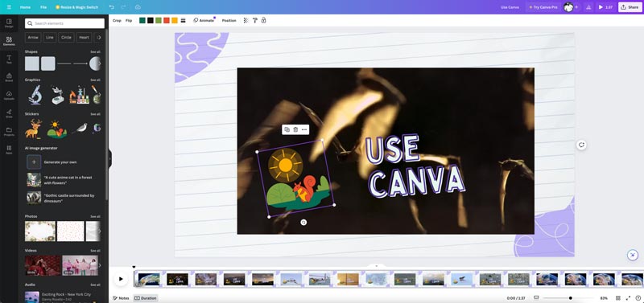Hide the timeline with the chevron above it

[376, 266]
